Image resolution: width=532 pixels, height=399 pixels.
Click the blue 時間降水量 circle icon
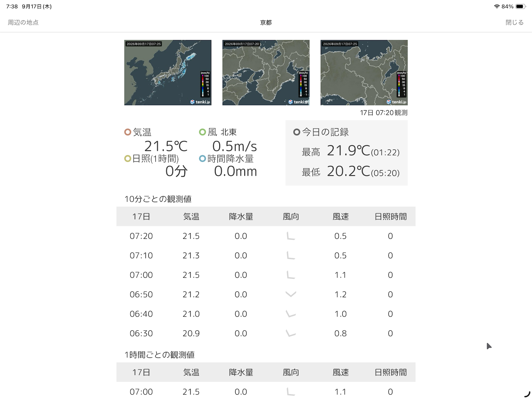202,159
